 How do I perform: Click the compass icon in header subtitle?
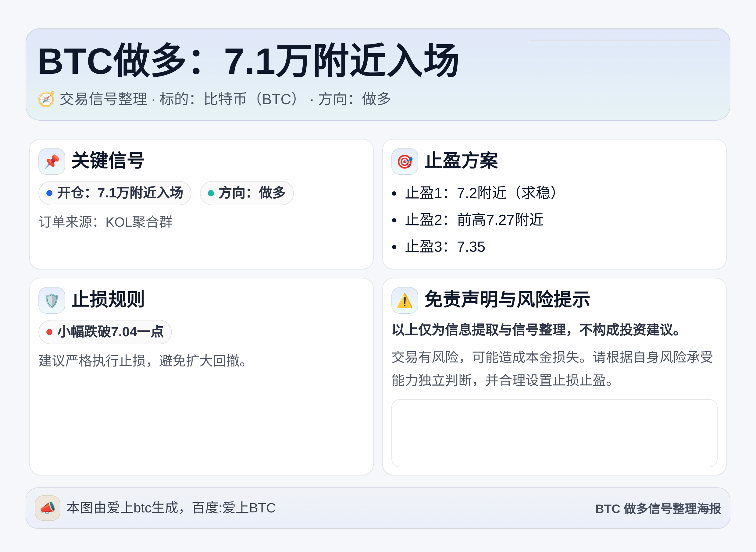click(x=46, y=99)
